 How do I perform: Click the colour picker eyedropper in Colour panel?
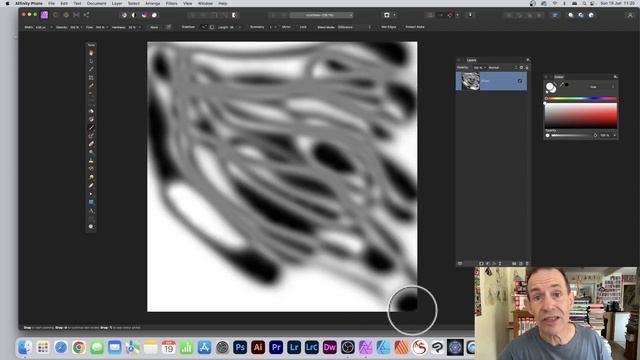(562, 84)
